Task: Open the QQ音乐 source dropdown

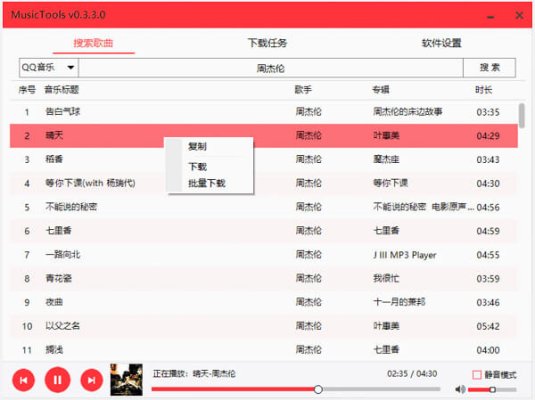Action: [48, 68]
